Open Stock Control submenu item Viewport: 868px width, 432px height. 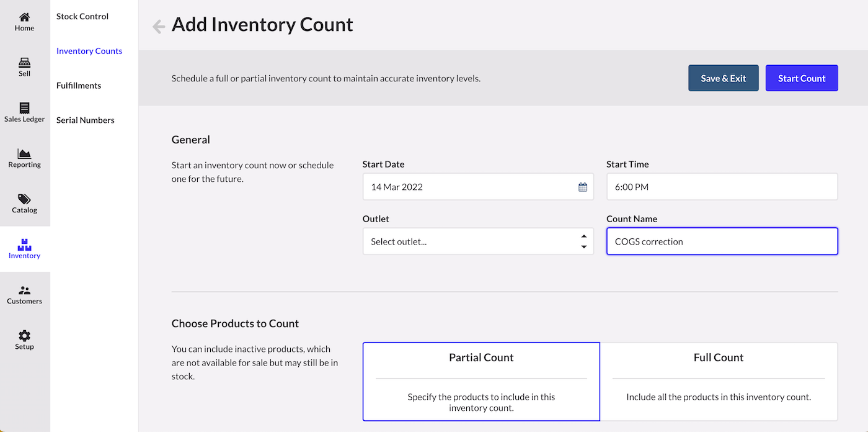click(82, 16)
